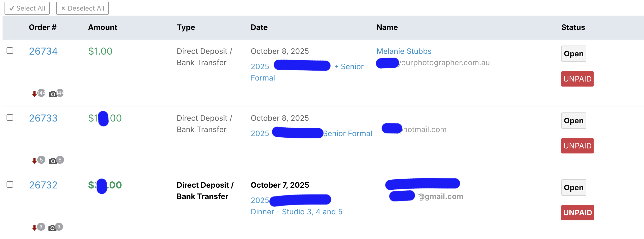
Task: Tick the checkbox for order 26732
Action: click(x=10, y=184)
